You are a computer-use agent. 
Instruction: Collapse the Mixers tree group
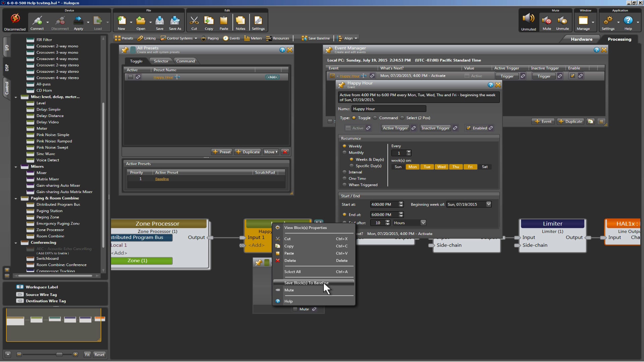[16, 167]
